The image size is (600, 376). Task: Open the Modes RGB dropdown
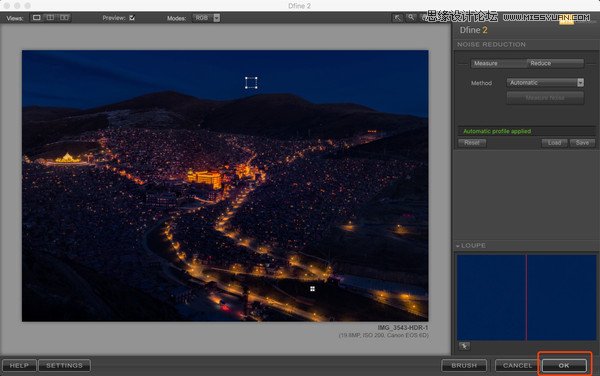206,18
